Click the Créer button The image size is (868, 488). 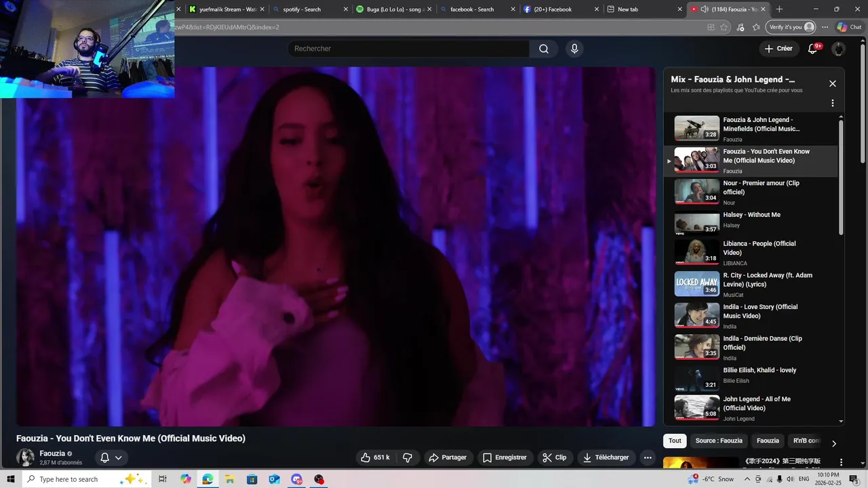(778, 49)
